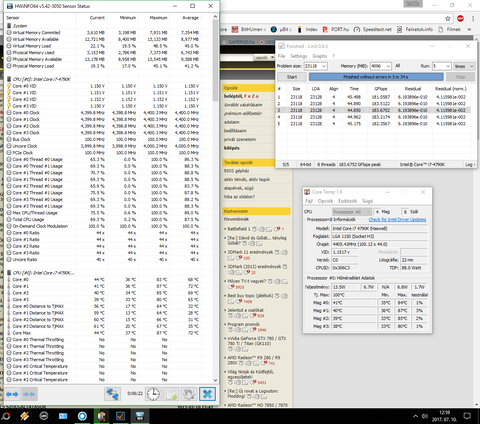The height and width of the screenshot is (424, 480).
Task: Open Processzor #0 dropdown in Core Temp
Action: click(x=352, y=212)
